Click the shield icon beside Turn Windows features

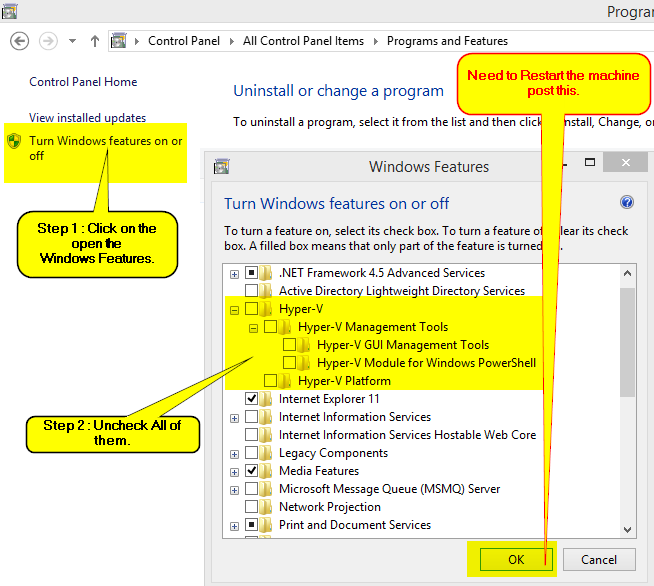14,141
